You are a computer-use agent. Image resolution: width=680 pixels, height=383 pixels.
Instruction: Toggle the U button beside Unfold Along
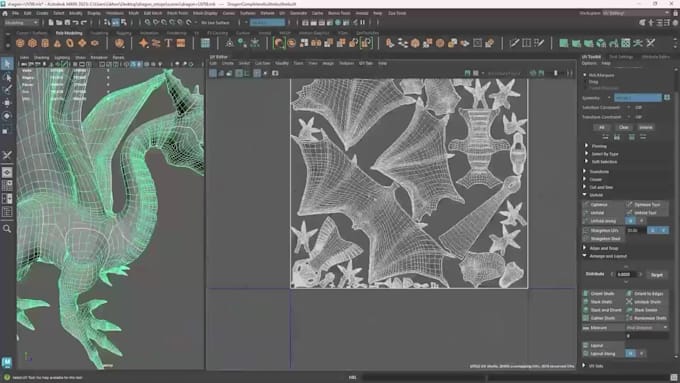point(631,221)
